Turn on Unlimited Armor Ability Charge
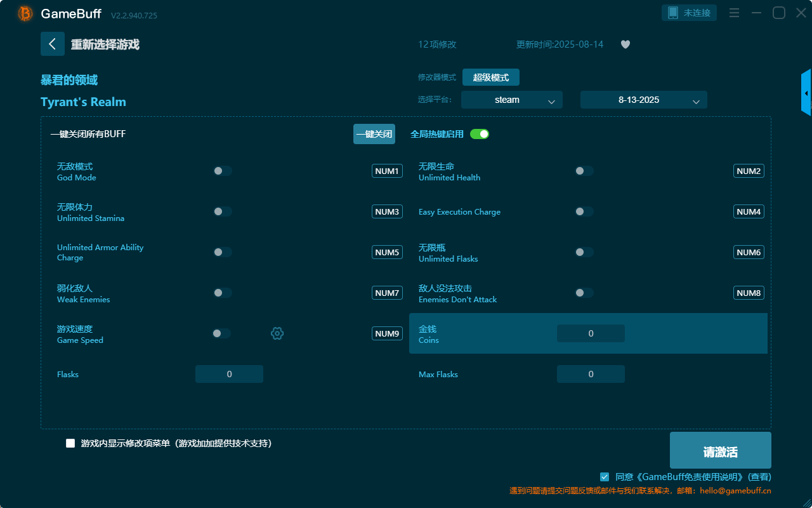 pos(223,252)
